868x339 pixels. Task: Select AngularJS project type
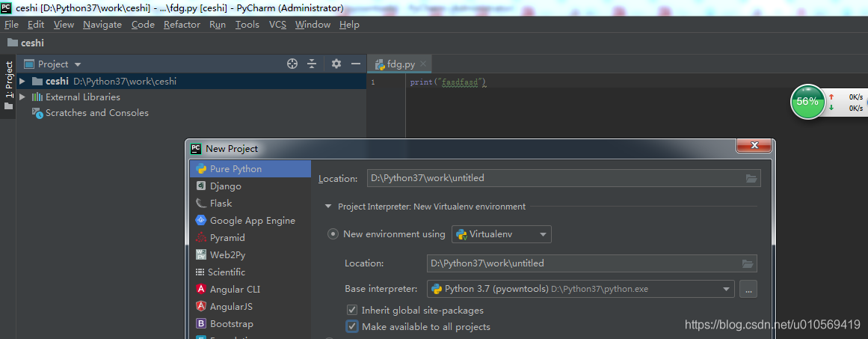(250, 306)
